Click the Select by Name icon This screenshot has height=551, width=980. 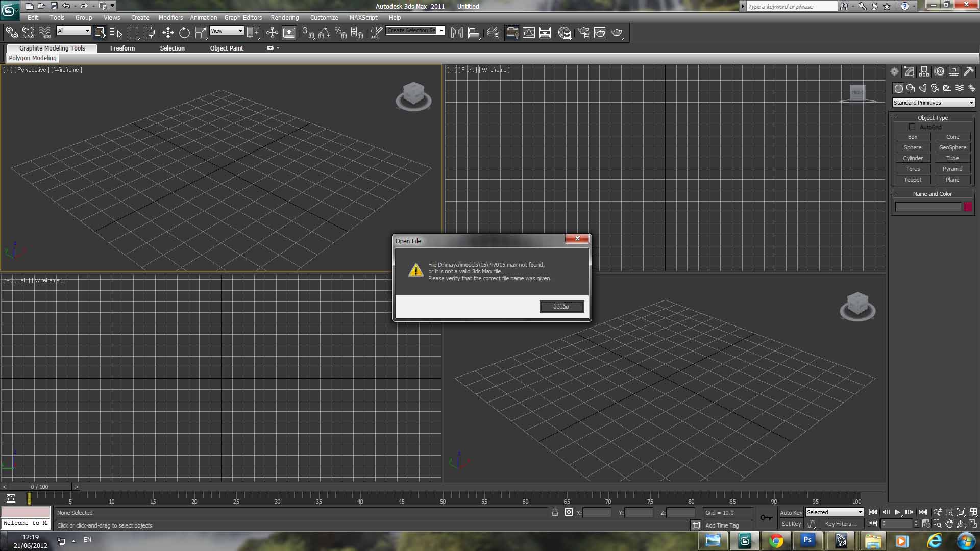point(116,33)
